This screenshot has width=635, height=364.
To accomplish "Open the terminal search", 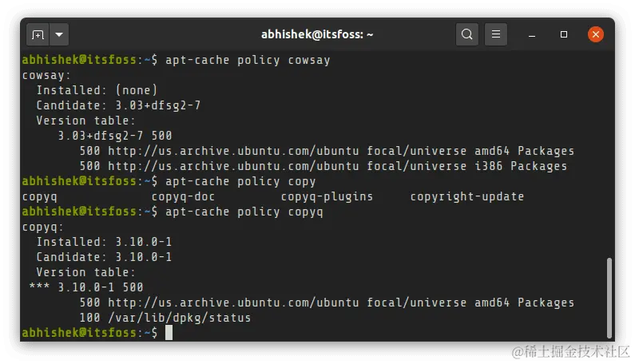I will click(x=467, y=34).
